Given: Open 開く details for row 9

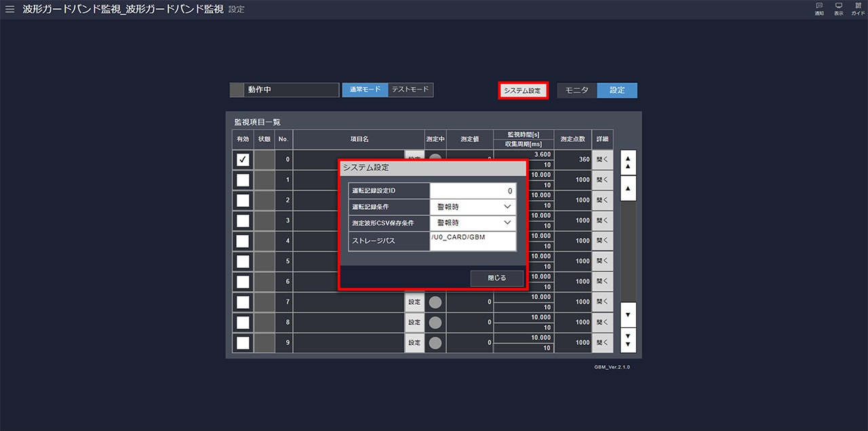Looking at the screenshot, I should (x=602, y=343).
